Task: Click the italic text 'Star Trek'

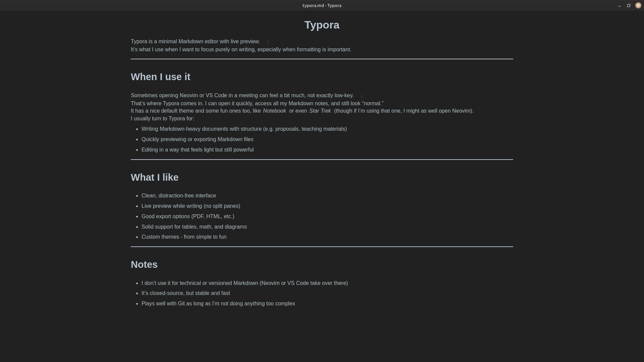Action: click(x=320, y=111)
